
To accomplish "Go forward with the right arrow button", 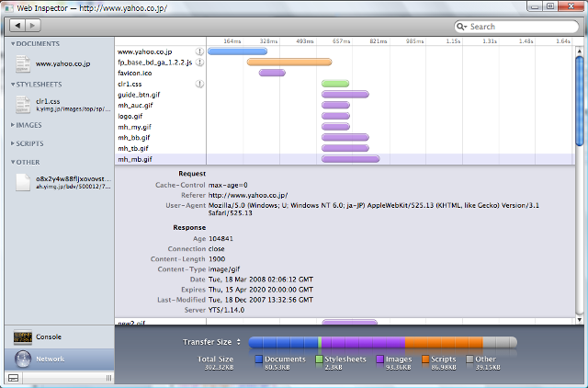I will pyautogui.click(x=33, y=26).
